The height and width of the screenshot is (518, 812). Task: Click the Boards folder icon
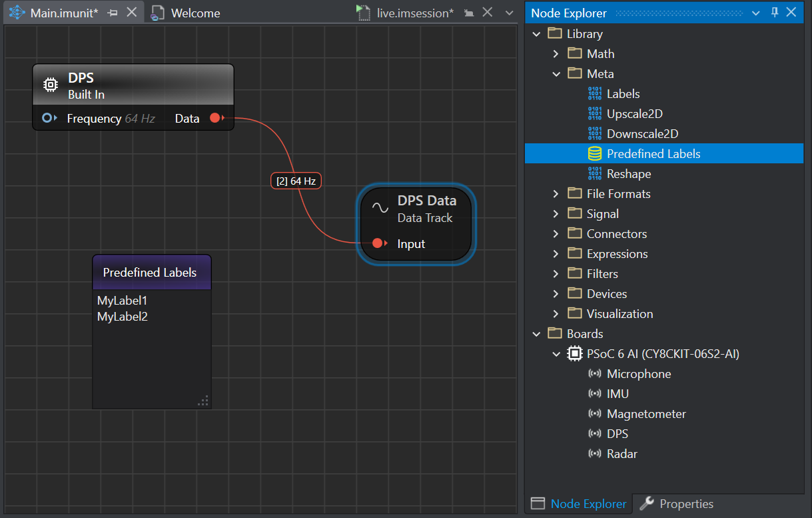pyautogui.click(x=554, y=333)
